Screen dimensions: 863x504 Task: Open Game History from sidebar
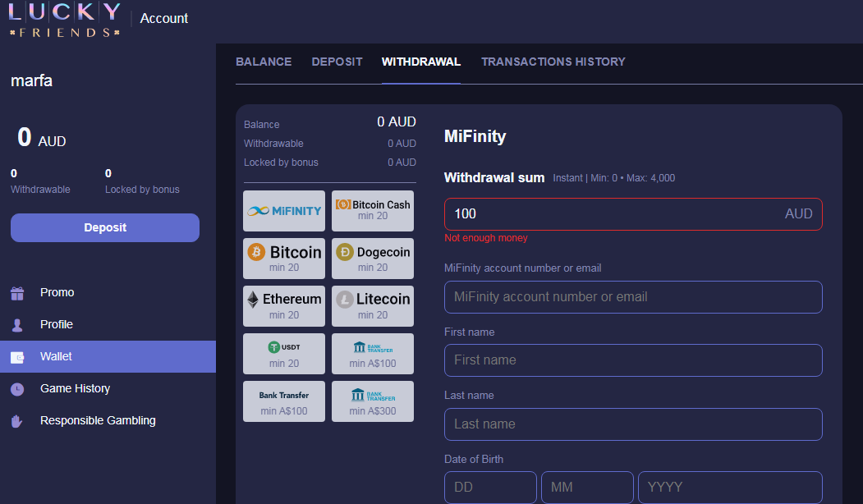[x=75, y=389]
